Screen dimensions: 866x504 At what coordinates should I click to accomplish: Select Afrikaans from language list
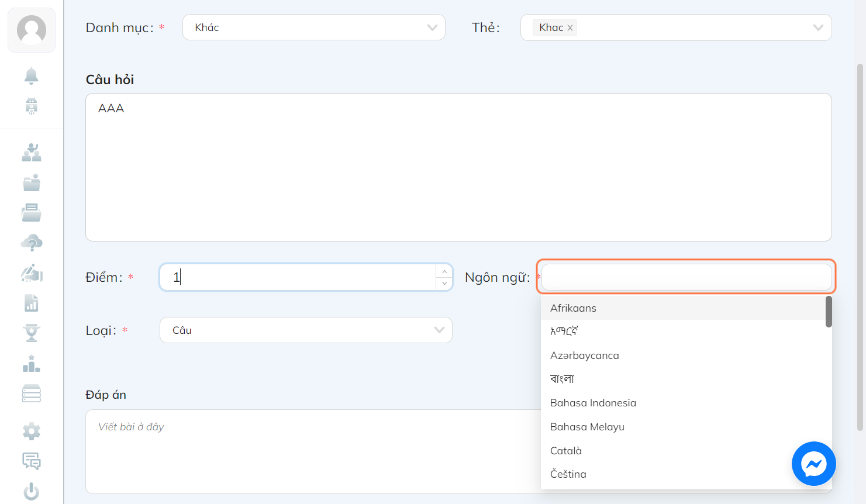(683, 308)
